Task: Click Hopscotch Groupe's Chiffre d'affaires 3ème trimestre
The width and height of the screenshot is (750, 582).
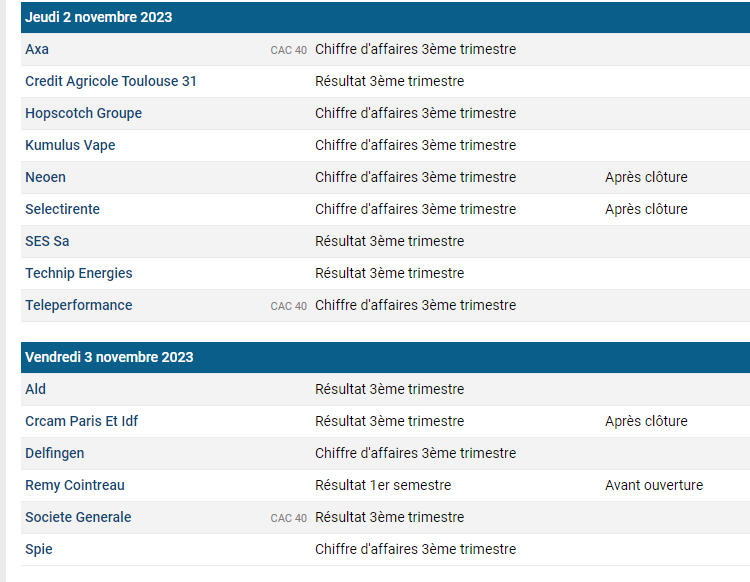Action: (x=416, y=113)
